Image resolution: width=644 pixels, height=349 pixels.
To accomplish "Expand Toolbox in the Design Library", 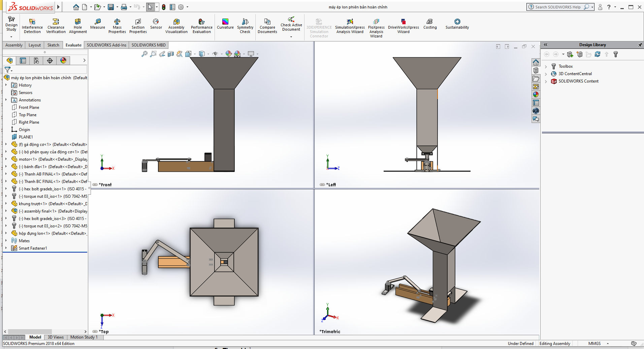I will pyautogui.click(x=546, y=66).
